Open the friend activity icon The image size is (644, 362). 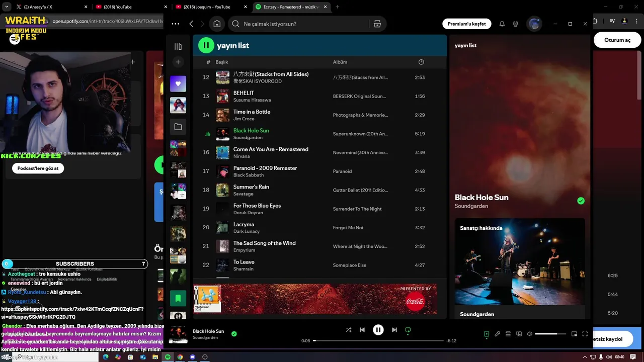click(516, 24)
